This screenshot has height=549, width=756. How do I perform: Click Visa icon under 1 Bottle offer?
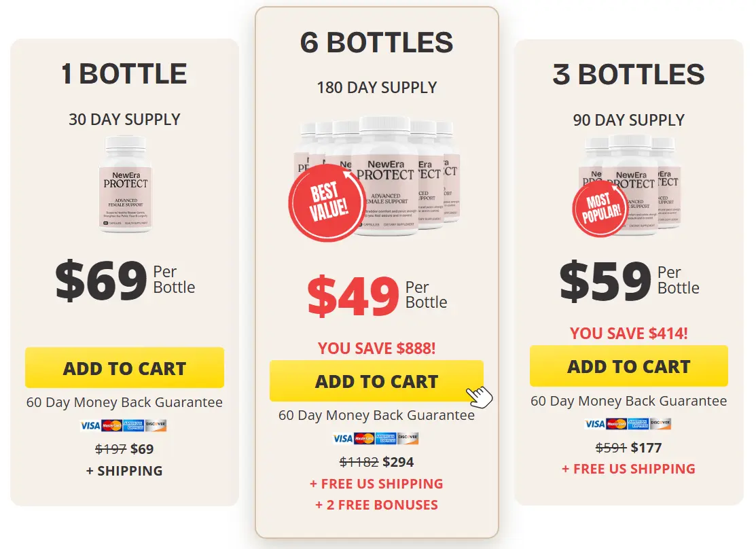pyautogui.click(x=90, y=425)
